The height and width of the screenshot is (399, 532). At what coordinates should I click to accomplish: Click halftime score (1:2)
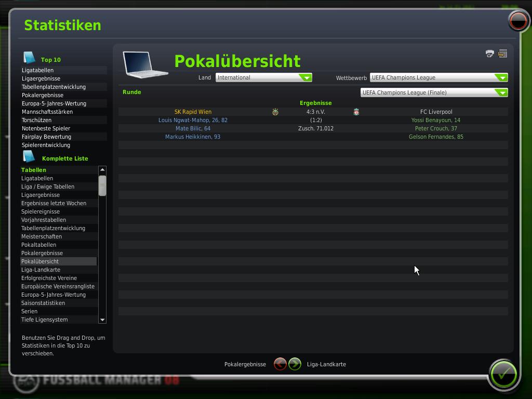pyautogui.click(x=316, y=120)
